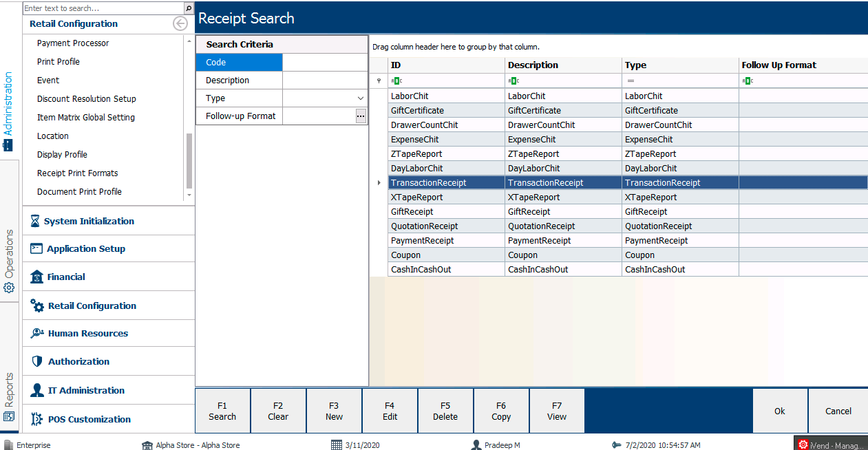Click the Description criteria input field
The width and height of the screenshot is (868, 450).
325,81
